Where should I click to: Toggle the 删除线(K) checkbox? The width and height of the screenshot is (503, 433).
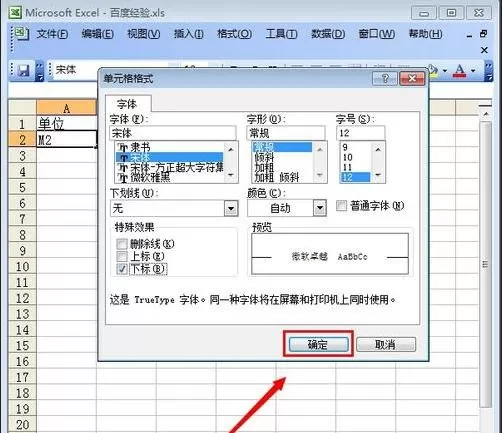click(x=122, y=244)
